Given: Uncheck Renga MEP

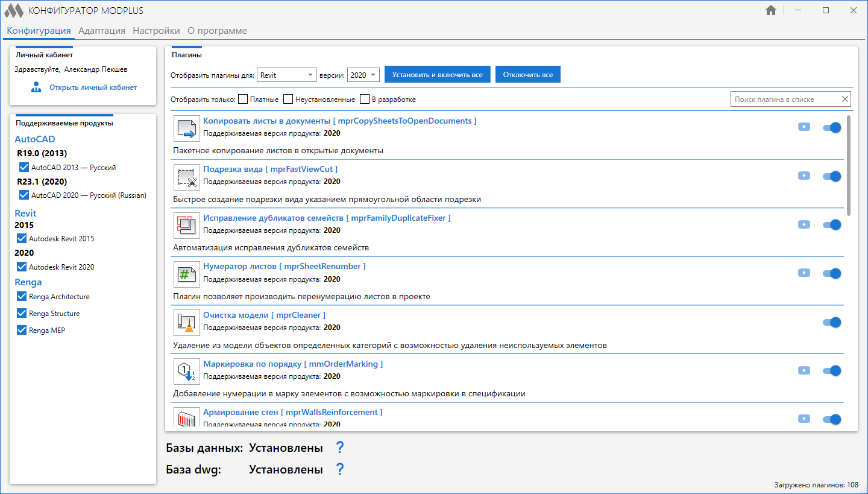Looking at the screenshot, I should (22, 330).
